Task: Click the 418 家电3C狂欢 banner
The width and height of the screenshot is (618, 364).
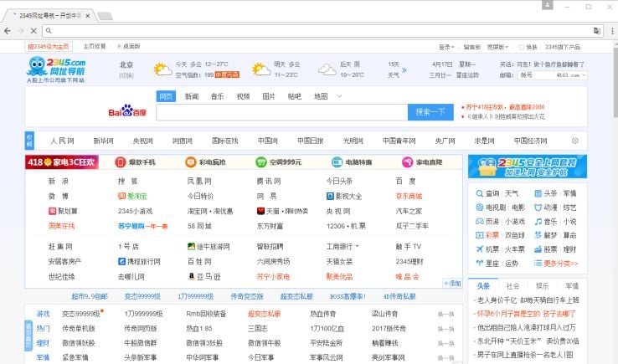Action: pyautogui.click(x=61, y=161)
